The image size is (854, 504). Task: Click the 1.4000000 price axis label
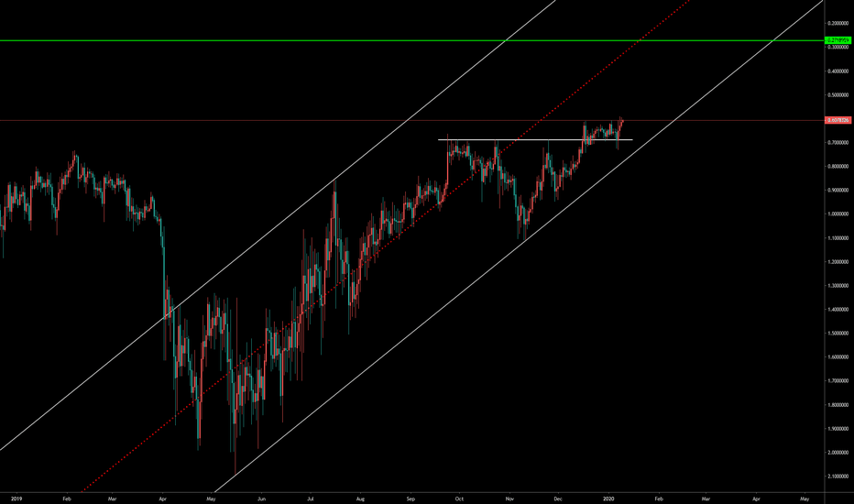(x=838, y=310)
